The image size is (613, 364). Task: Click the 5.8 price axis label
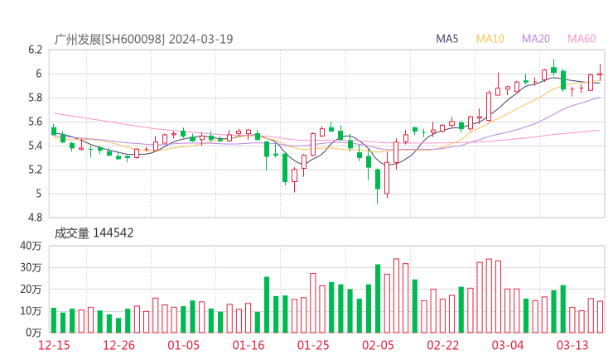pos(35,98)
